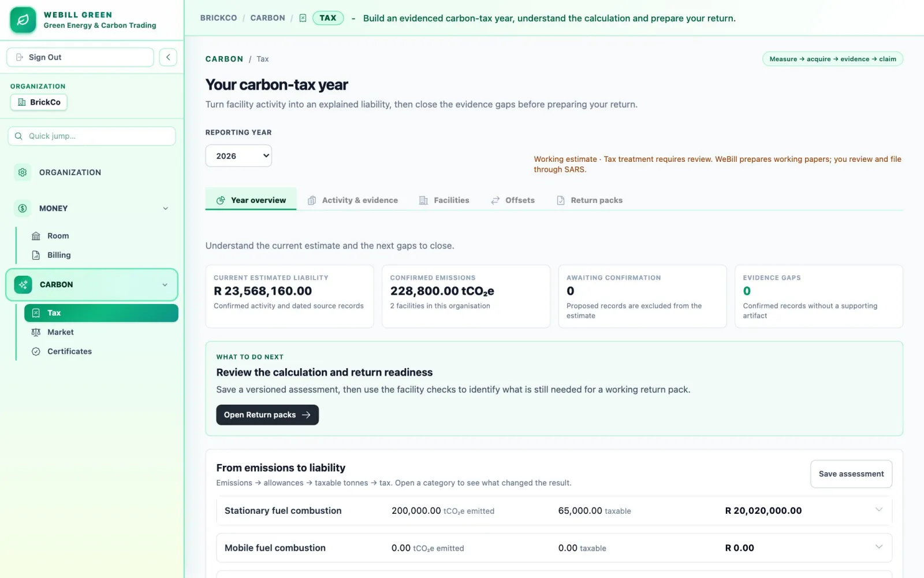Click into the Quick jump search field

92,136
